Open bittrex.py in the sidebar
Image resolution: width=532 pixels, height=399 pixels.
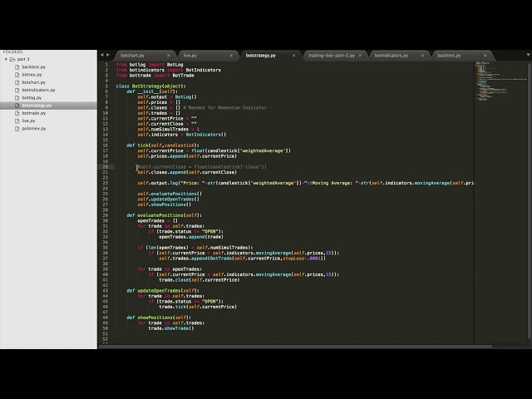coord(32,75)
